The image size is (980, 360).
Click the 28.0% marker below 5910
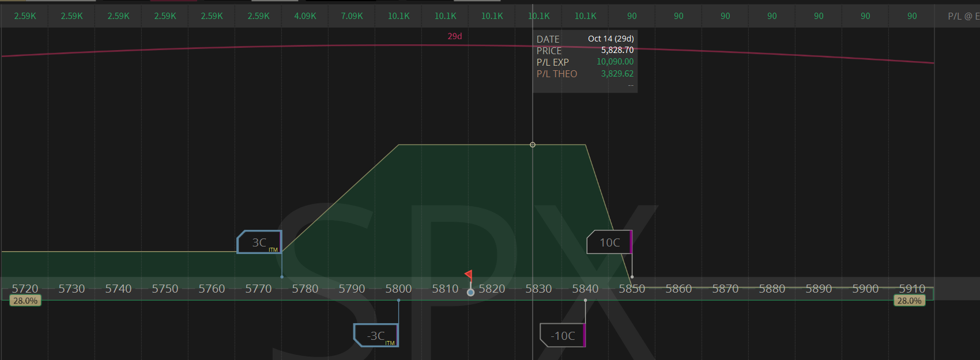click(x=910, y=301)
